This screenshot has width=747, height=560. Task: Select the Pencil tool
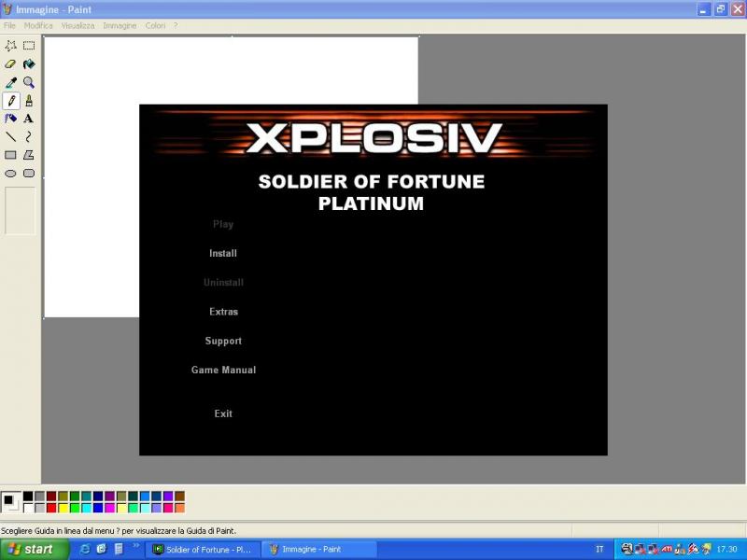(10, 101)
